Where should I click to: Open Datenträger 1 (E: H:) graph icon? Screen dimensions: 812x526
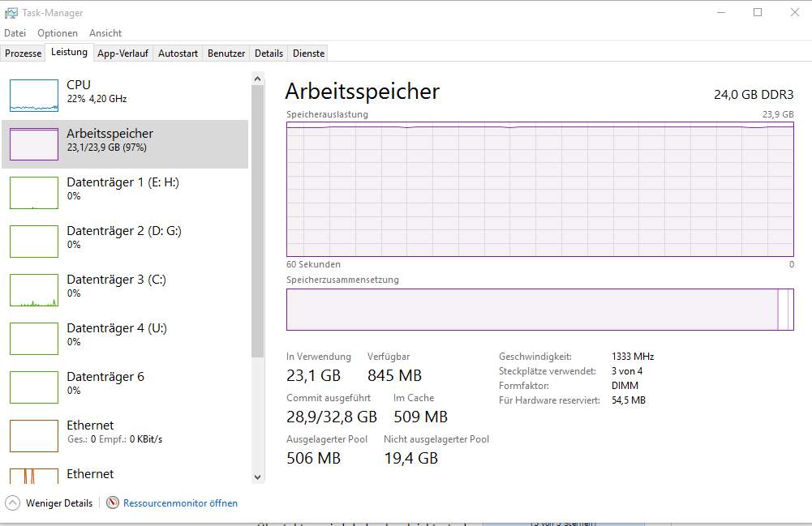click(34, 193)
